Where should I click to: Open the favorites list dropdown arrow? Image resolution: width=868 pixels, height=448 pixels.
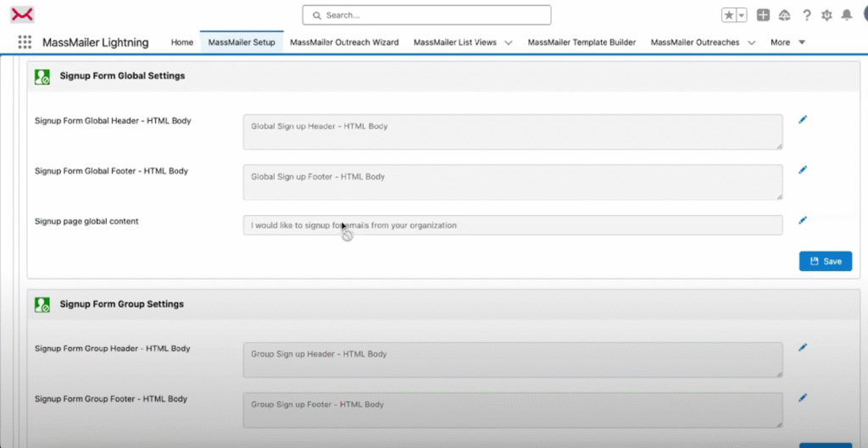tap(742, 15)
